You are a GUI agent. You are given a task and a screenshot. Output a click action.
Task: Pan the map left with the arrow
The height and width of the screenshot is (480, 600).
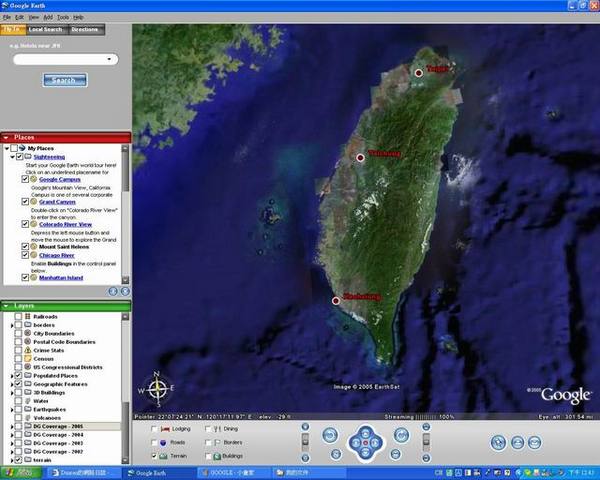pyautogui.click(x=355, y=443)
